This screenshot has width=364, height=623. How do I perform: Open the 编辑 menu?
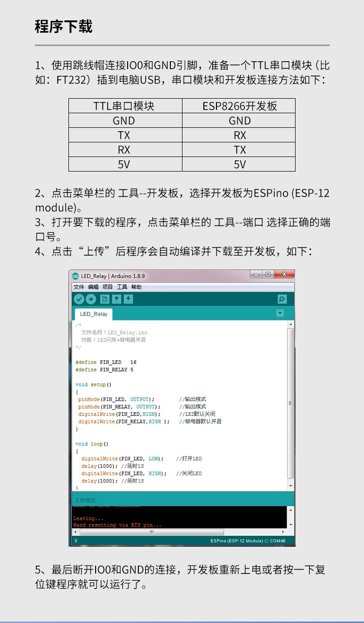93,287
